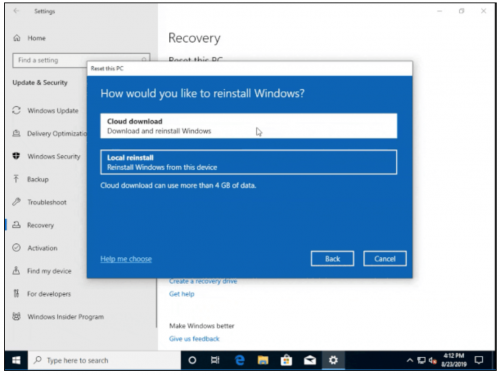Show hidden system tray icons
The image size is (500, 375).
410,360
